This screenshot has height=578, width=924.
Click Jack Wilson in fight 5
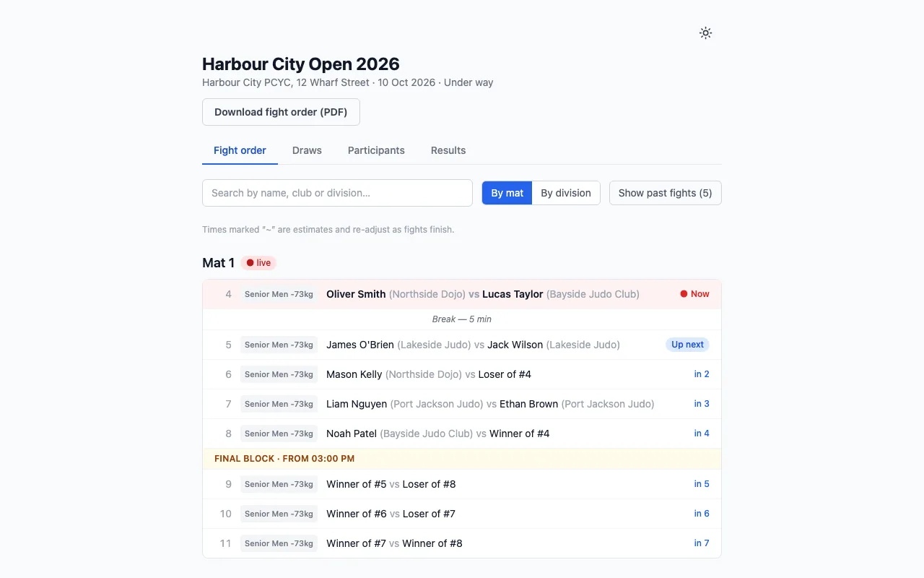[515, 345]
